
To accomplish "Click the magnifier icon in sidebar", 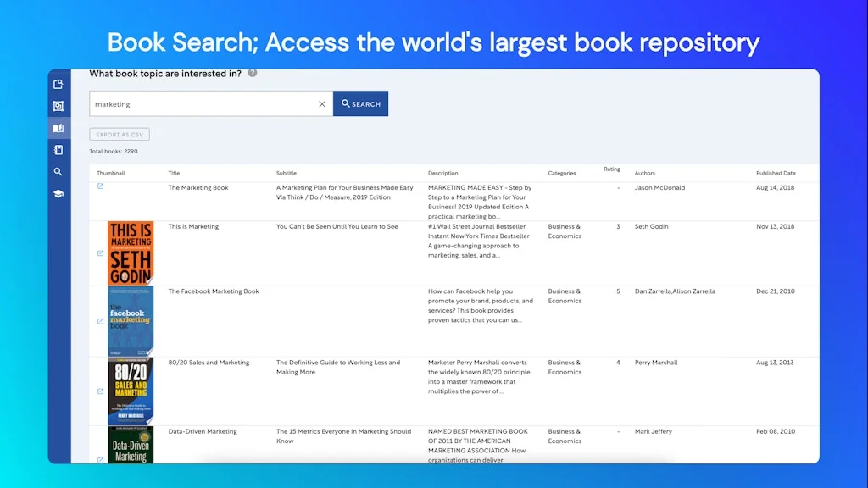I will pos(58,172).
